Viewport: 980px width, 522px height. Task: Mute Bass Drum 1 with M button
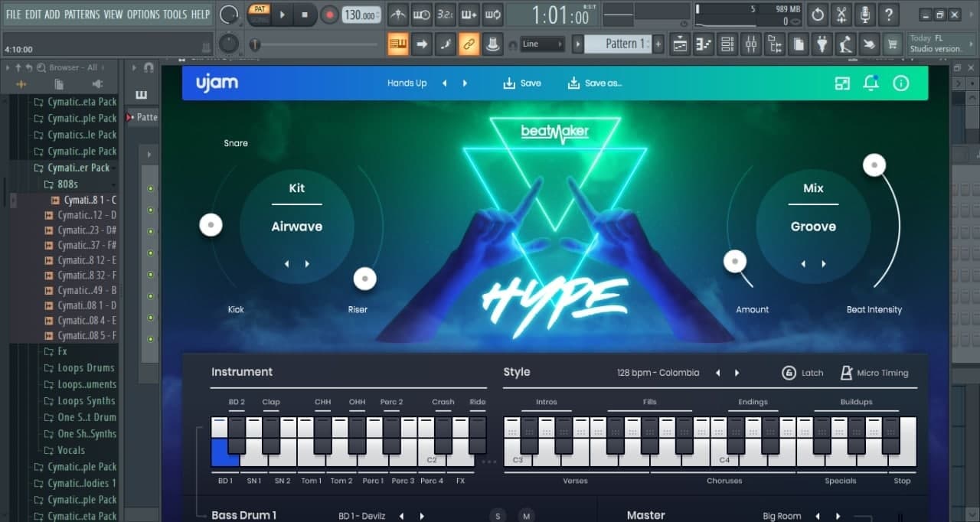526,516
